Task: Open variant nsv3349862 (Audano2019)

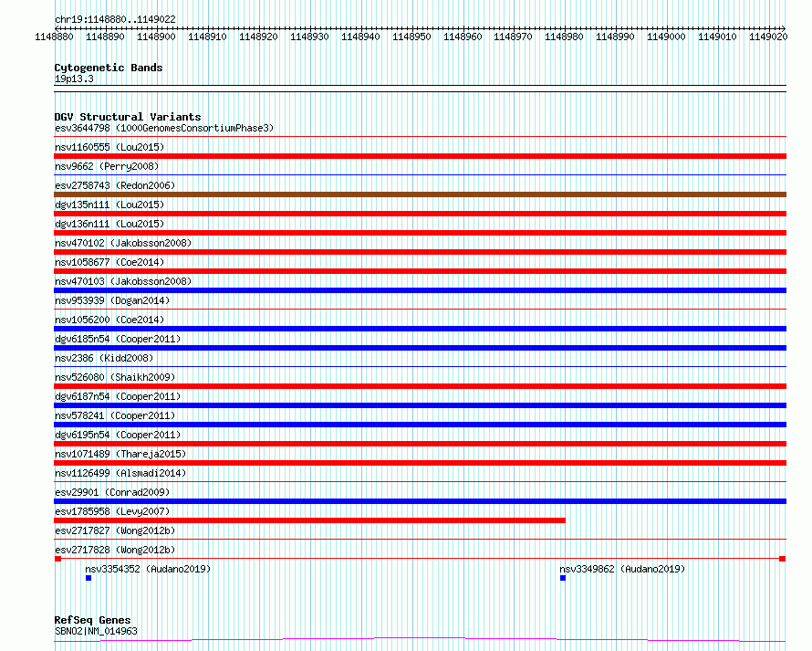Action: (x=622, y=569)
